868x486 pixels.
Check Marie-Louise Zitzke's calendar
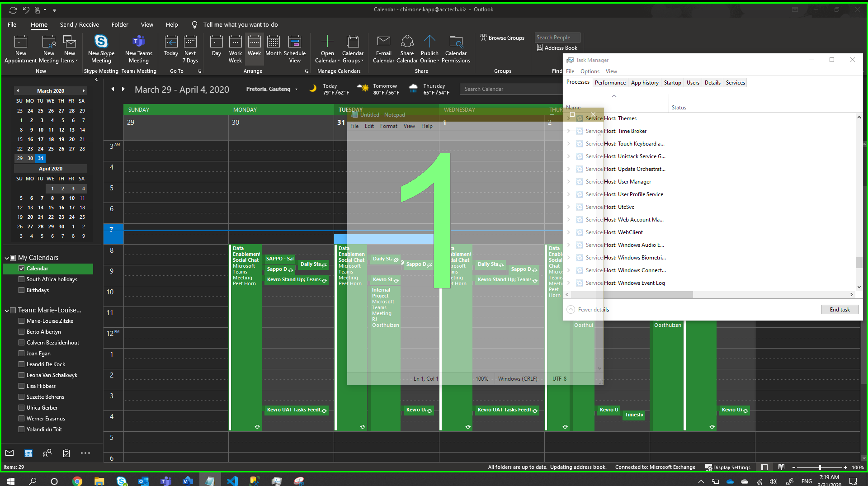21,321
